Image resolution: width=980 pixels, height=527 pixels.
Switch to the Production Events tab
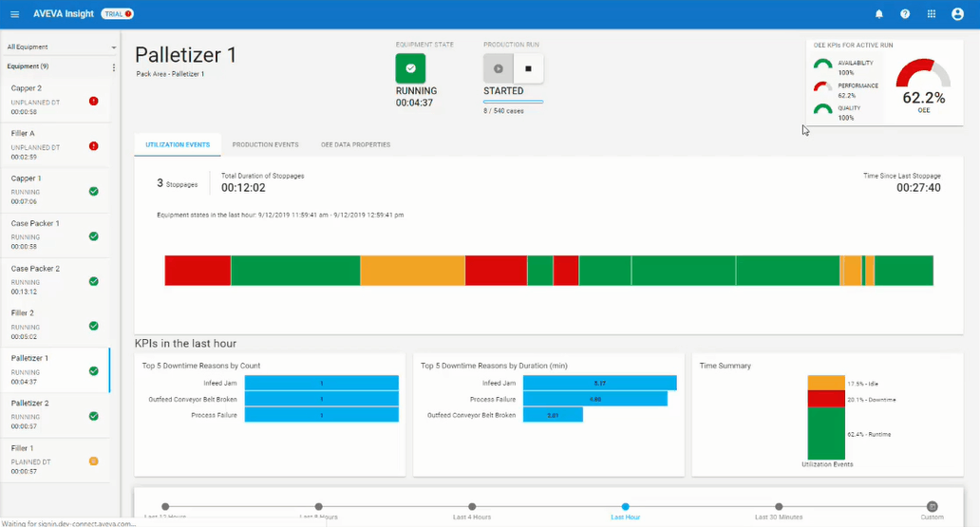265,144
